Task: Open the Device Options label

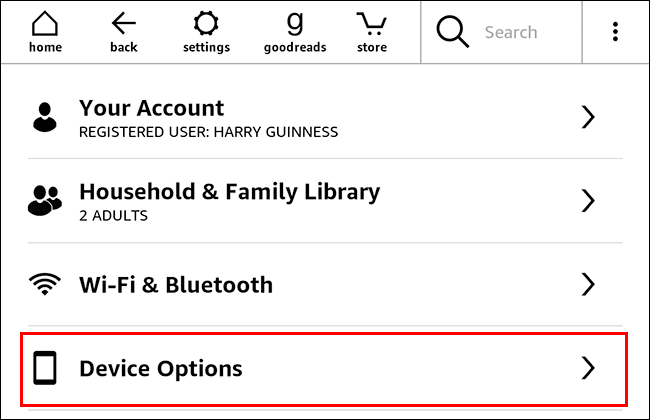Action: click(161, 368)
